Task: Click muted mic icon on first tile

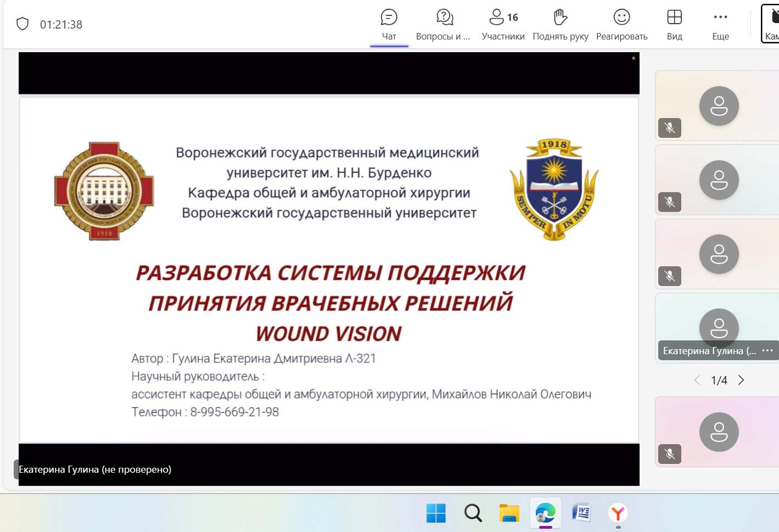Action: point(670,128)
